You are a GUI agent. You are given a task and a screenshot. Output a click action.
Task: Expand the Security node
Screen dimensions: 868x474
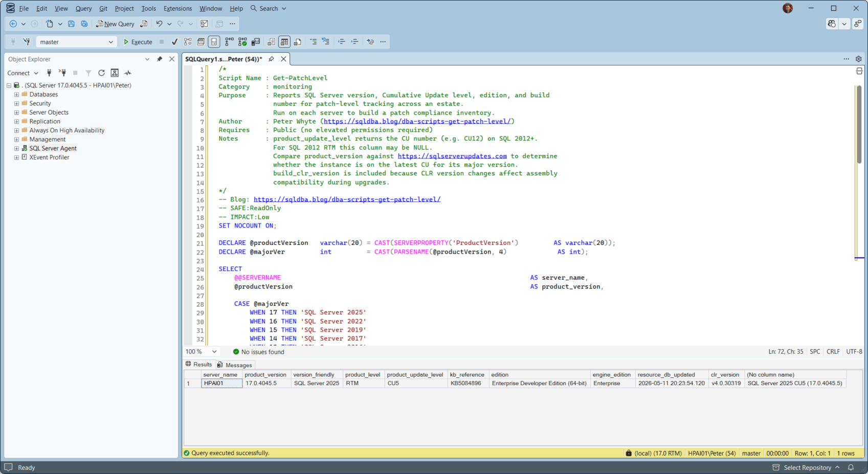point(16,103)
